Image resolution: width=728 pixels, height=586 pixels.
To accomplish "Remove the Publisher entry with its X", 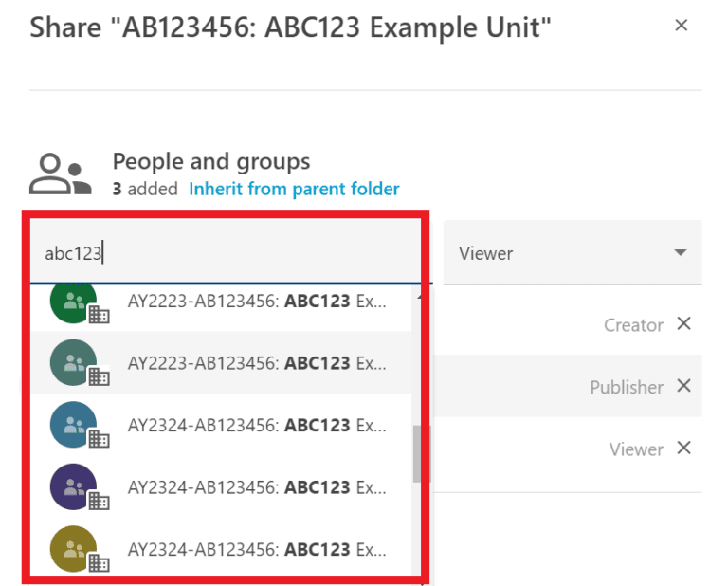I will click(x=684, y=386).
